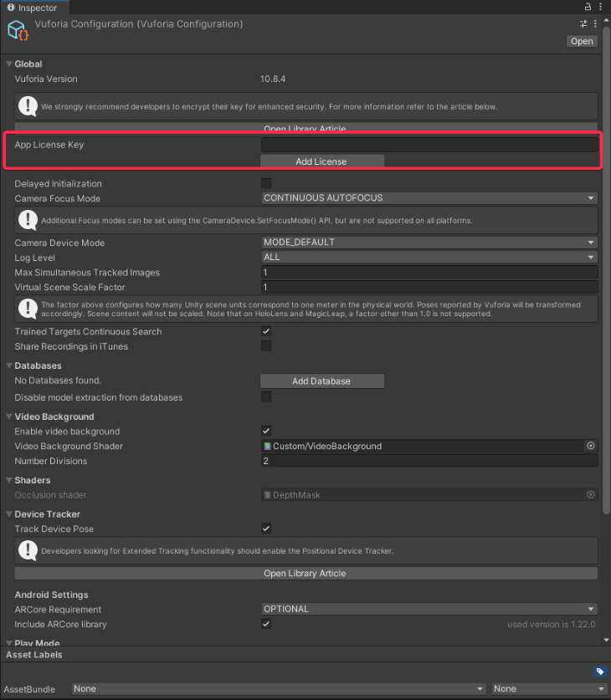Open the ARCore Requirement dropdown
Viewport: 611px width, 700px height.
point(429,609)
